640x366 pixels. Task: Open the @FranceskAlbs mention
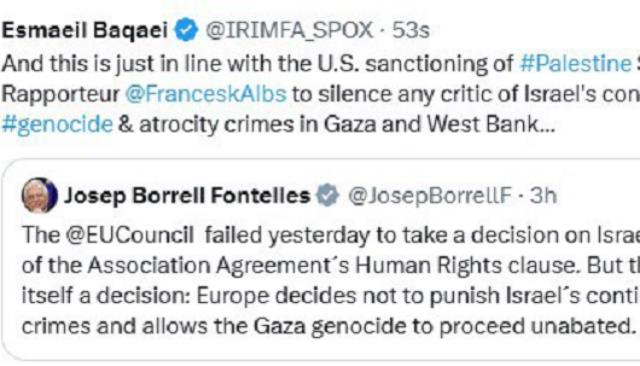pyautogui.click(x=206, y=94)
